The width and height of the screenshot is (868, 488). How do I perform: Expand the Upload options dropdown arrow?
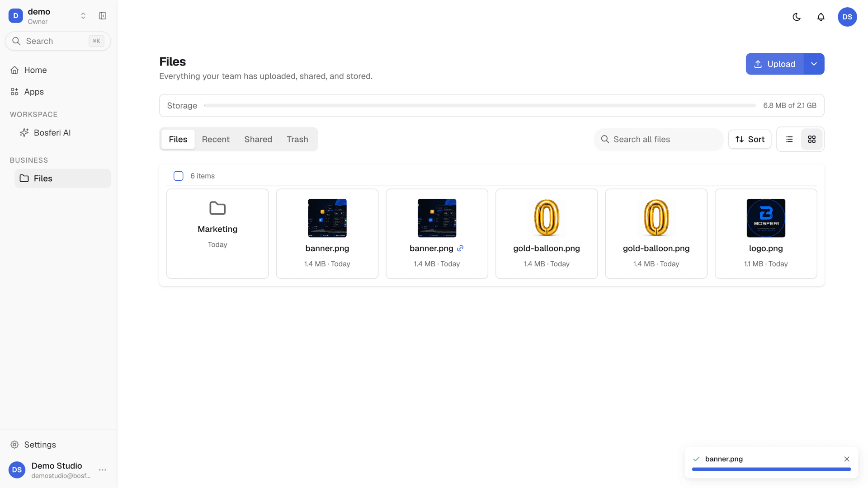tap(814, 64)
